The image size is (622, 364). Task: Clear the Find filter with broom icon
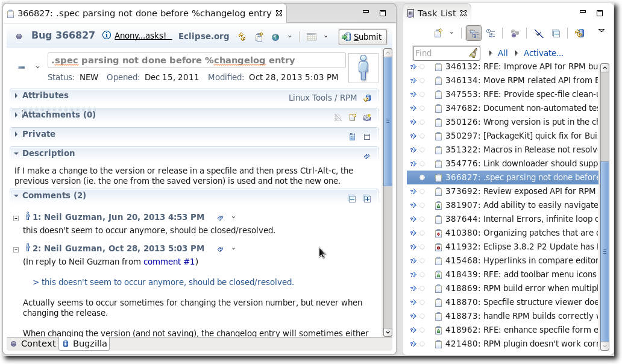coord(473,53)
